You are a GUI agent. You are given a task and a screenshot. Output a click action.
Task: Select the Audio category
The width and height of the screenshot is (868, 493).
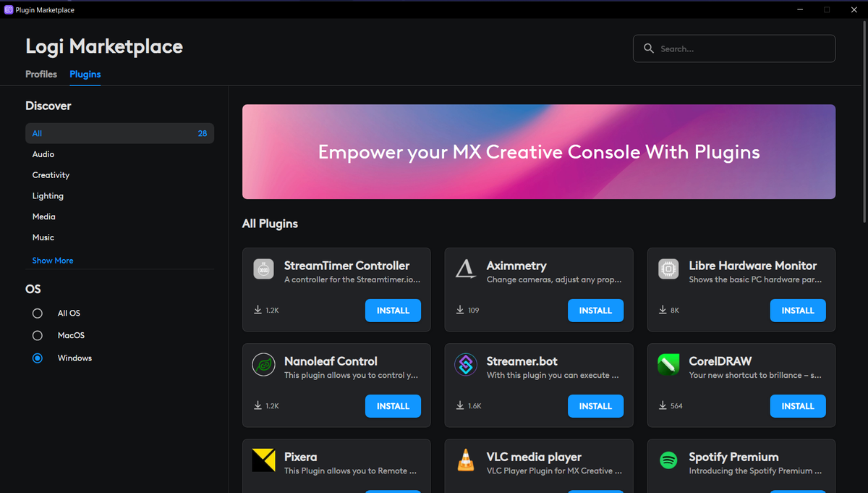(43, 153)
